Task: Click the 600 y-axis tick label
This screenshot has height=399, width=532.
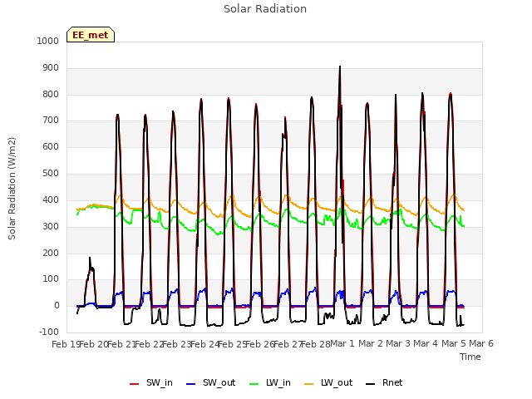Action: pyautogui.click(x=51, y=146)
